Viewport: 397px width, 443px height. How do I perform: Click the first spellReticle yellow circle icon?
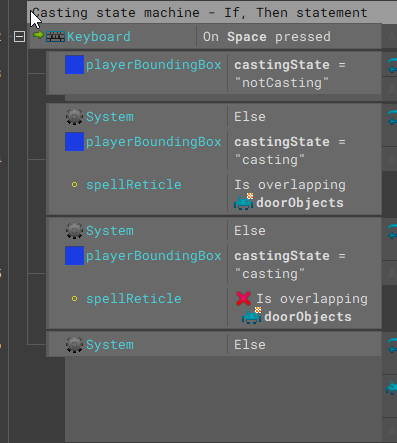coord(74,184)
